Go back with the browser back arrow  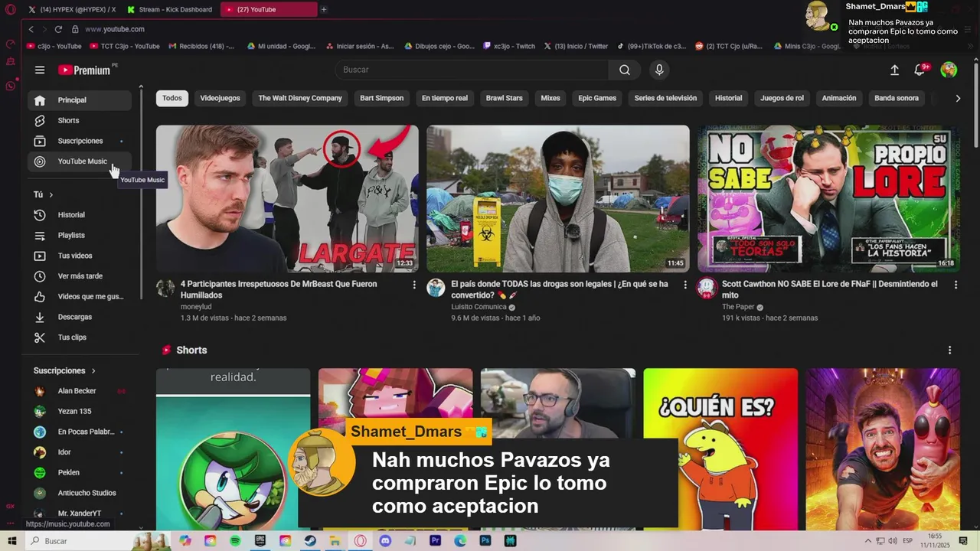coord(31,29)
